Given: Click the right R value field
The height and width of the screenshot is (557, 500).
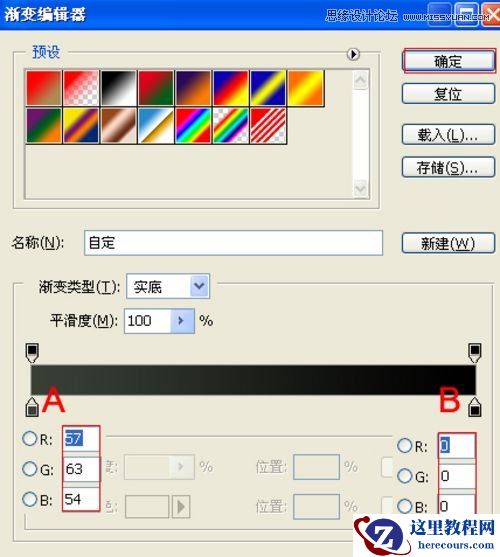Looking at the screenshot, I should coord(457,445).
